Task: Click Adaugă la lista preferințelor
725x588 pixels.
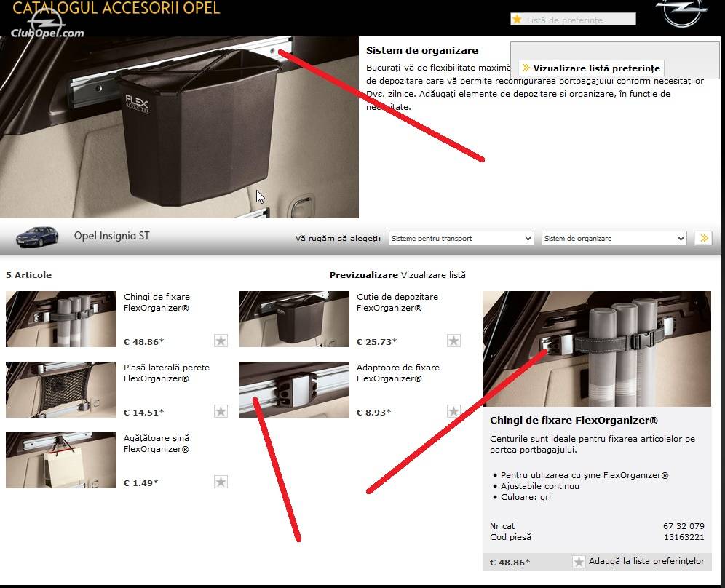Action: 646,561
